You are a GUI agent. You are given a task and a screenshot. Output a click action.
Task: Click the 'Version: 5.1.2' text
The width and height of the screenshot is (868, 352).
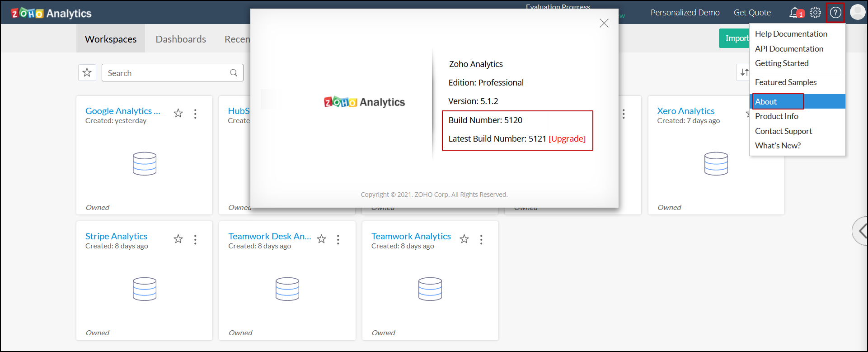(473, 101)
